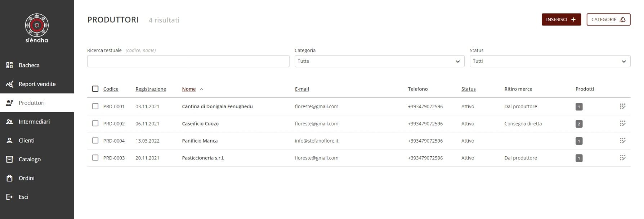Click the siendha logo in the sidebar
This screenshot has height=219, width=644.
(x=37, y=28)
